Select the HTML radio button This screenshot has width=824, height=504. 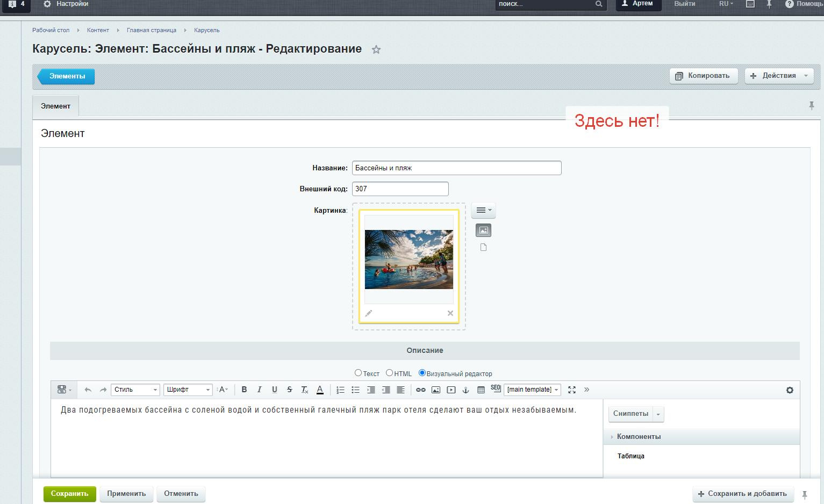[x=389, y=373]
